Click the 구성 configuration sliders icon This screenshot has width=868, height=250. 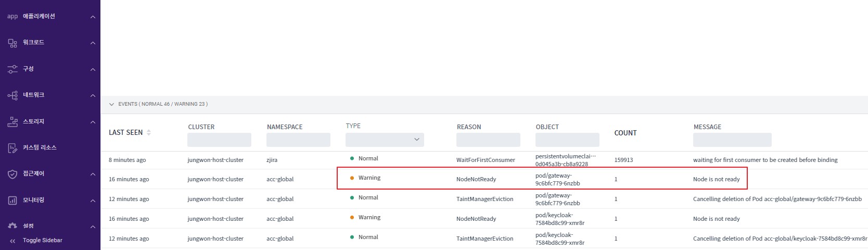click(12, 69)
